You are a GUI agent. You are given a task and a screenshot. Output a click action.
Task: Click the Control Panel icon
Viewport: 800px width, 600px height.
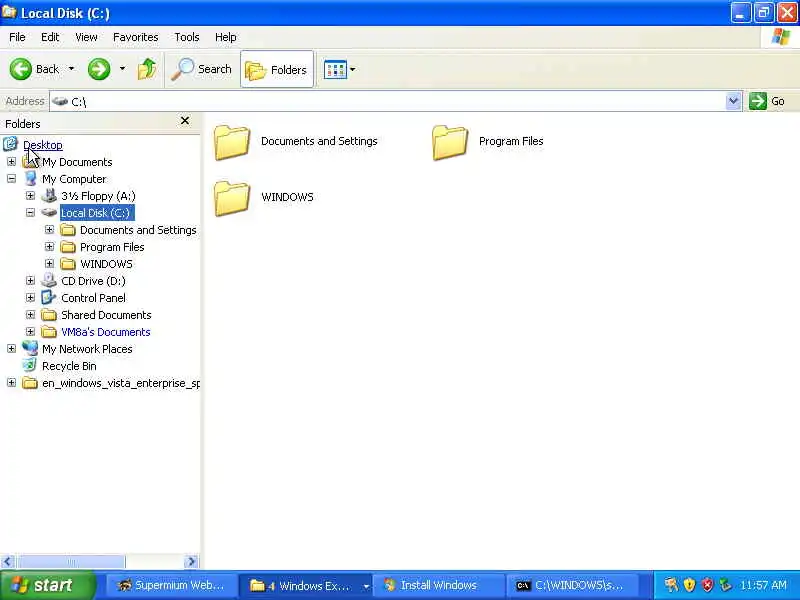(x=49, y=297)
